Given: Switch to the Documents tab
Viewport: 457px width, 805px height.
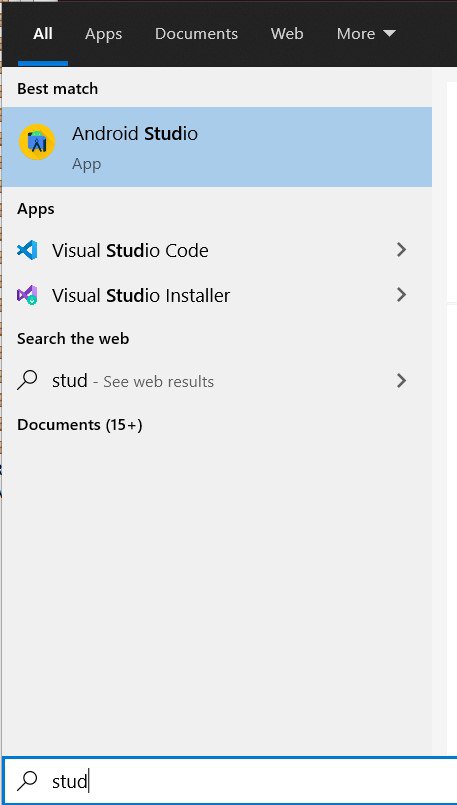Looking at the screenshot, I should click(x=196, y=34).
